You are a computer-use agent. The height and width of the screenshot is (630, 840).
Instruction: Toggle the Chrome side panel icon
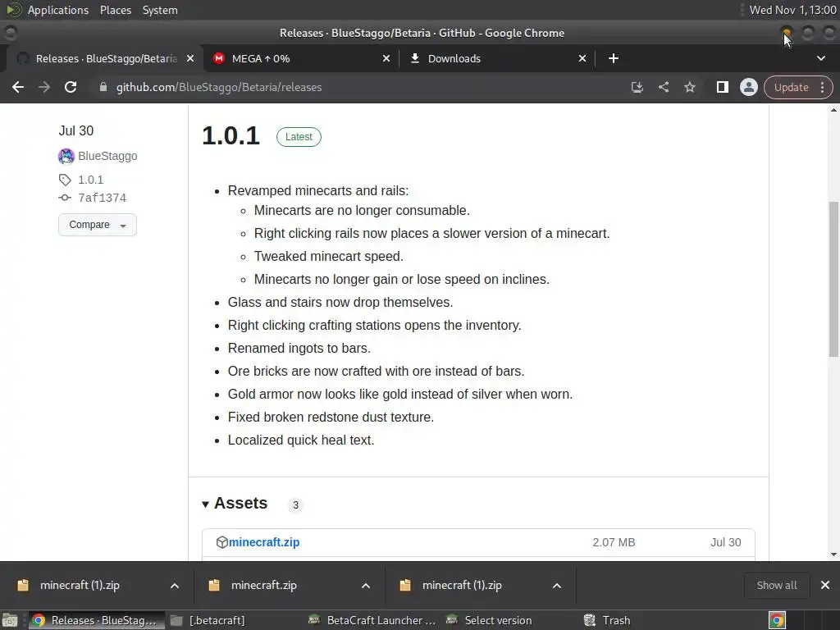tap(722, 87)
